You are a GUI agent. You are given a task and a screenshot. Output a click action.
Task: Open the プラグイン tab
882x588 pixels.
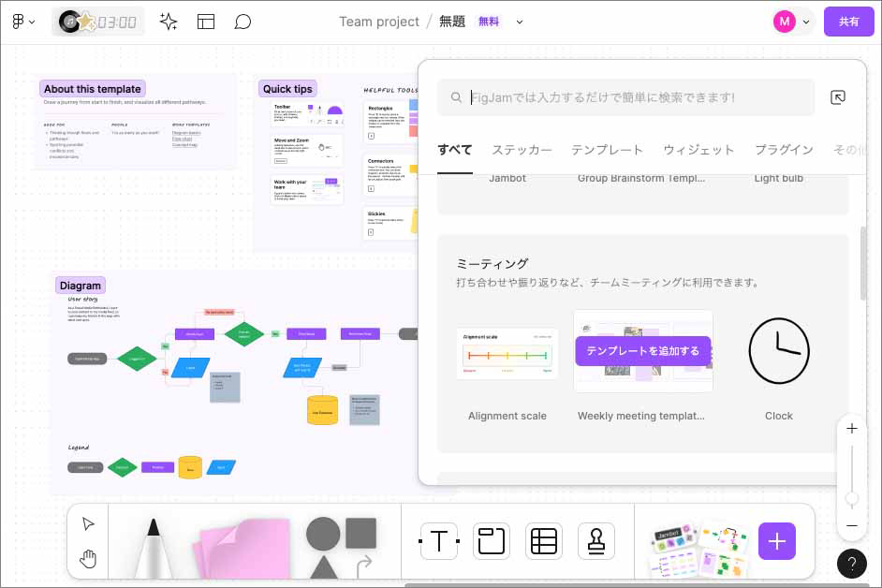click(783, 149)
